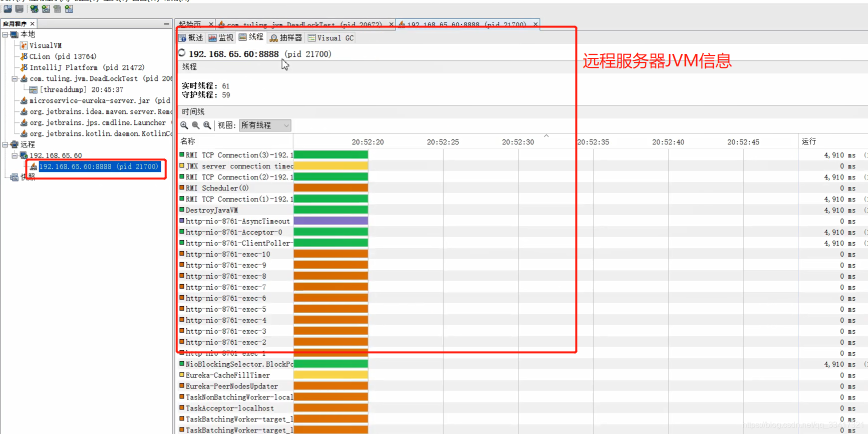Screen dimensions: 868x434
Task: Click the purple bar of http-nio-8761-AsyncTimeout
Action: [x=330, y=221]
